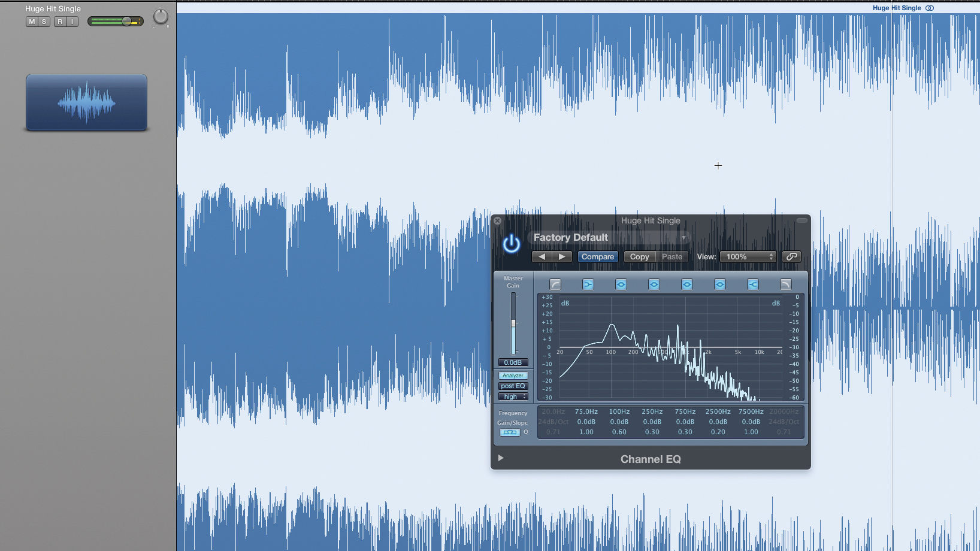980x551 pixels.
Task: Toggle the low shelf band icon
Action: pos(588,284)
